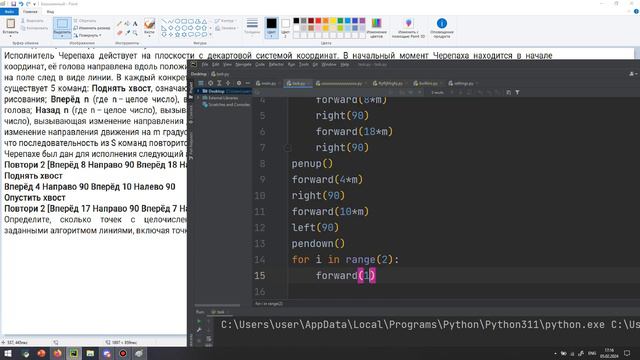The image size is (640, 360).
Task: Pick the purple swatch in Paint palette
Action: (362, 20)
